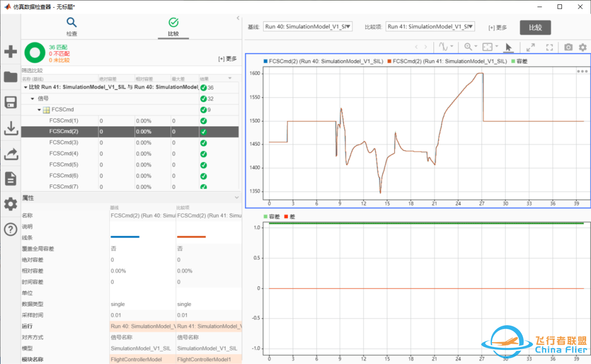Collapse the FCSCmd tree node
The image size is (591, 364).
click(x=39, y=110)
